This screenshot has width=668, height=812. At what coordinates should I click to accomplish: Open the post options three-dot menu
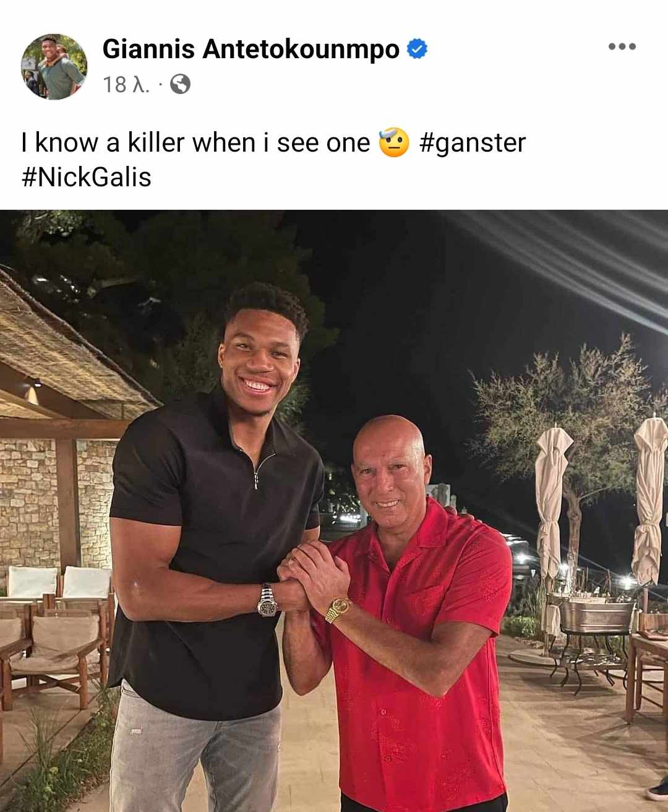[622, 47]
